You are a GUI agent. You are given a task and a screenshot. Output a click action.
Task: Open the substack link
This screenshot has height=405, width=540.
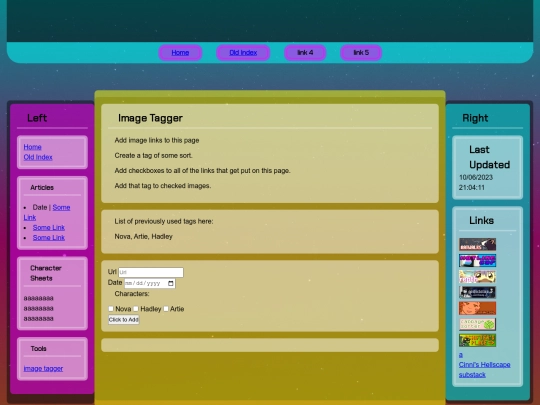pos(472,375)
